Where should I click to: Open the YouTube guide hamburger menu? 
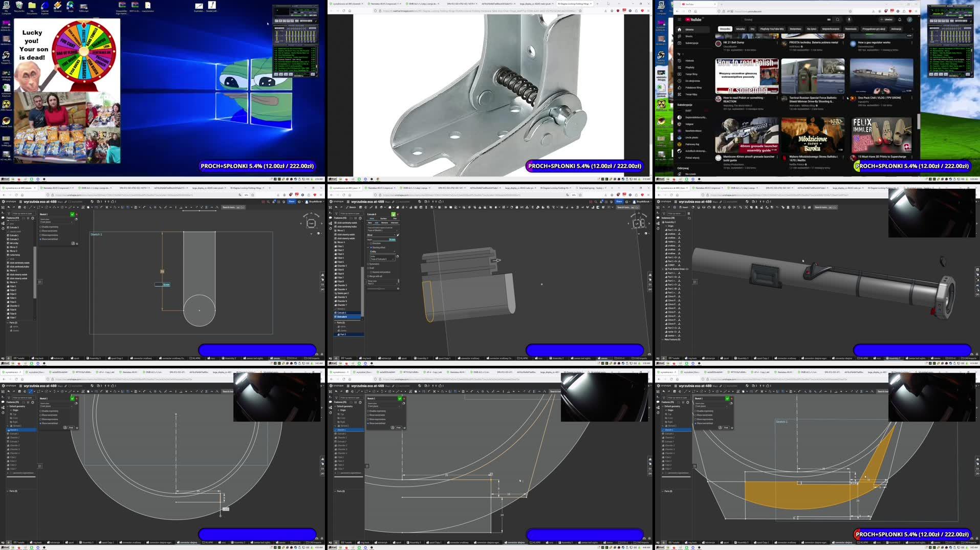[679, 19]
